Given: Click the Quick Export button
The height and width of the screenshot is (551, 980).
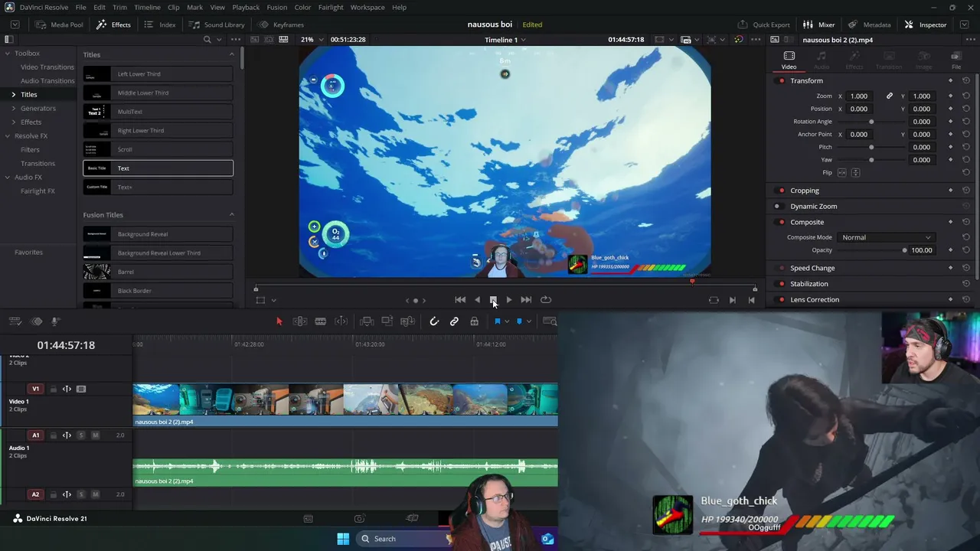Looking at the screenshot, I should click(764, 24).
